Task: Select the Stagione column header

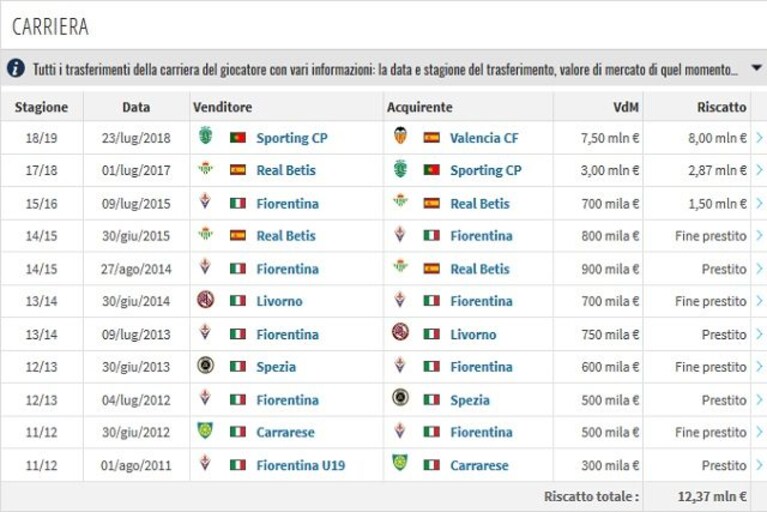Action: (42, 107)
